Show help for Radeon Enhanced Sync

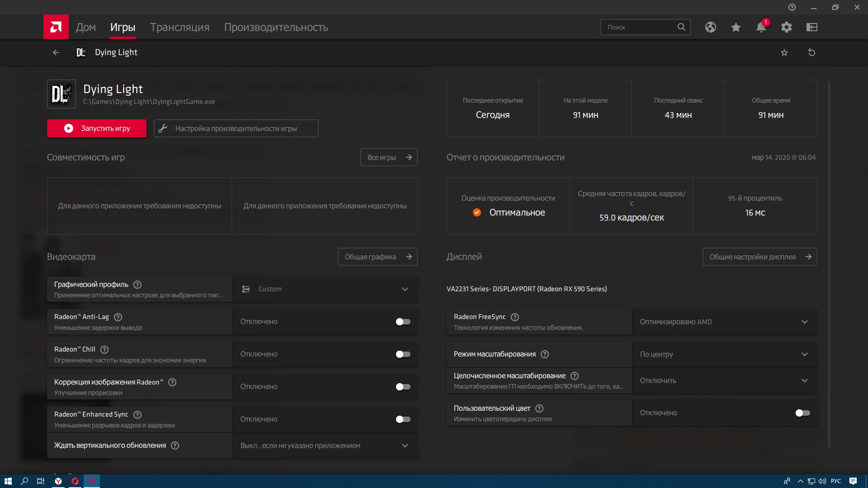pos(138,415)
